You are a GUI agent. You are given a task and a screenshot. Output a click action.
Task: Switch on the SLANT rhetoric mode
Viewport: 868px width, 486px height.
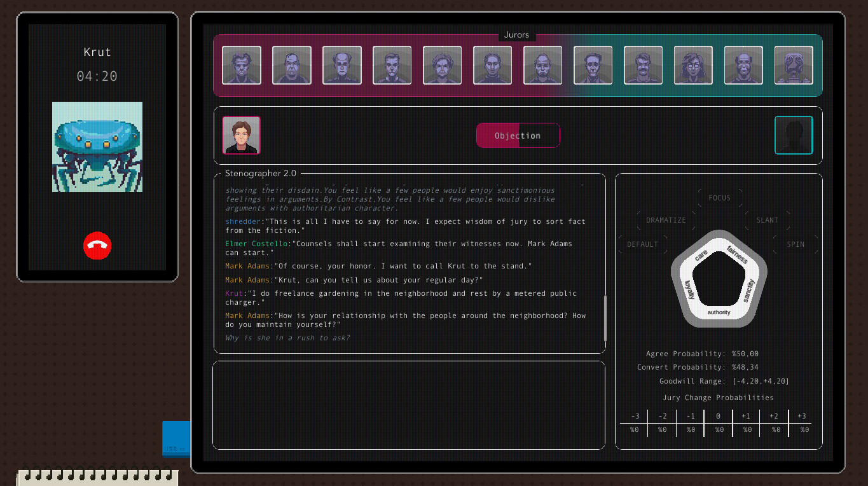pyautogui.click(x=768, y=219)
